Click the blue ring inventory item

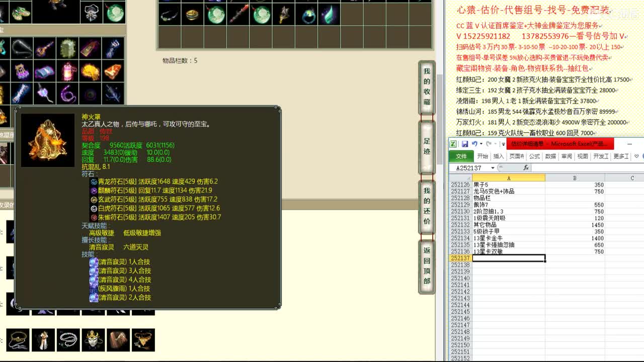(x=307, y=15)
